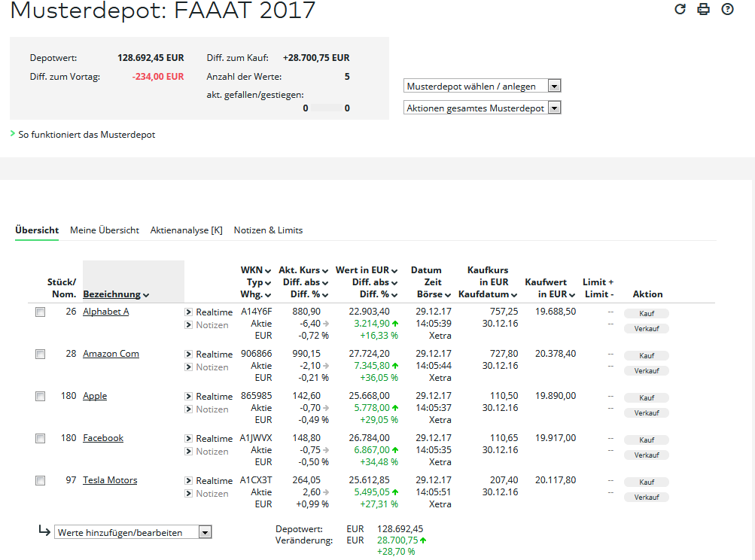Click Realtime arrow icon for Tesla Motors

click(x=189, y=480)
